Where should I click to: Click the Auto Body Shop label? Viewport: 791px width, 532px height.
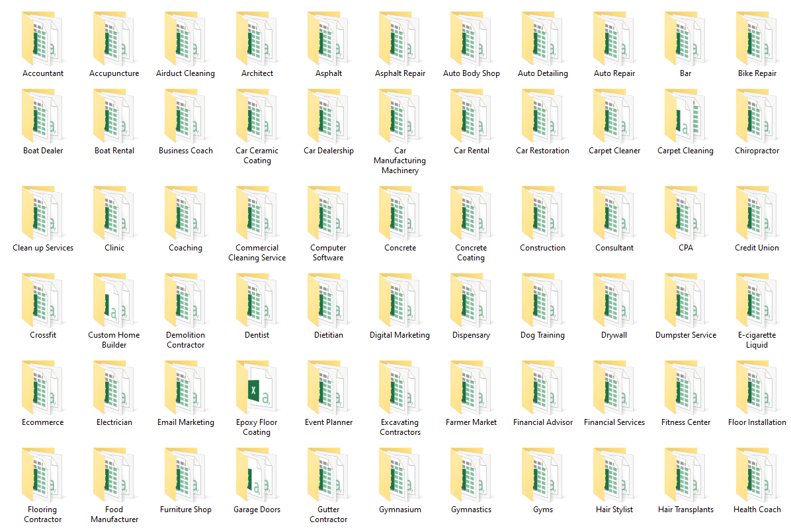pyautogui.click(x=471, y=73)
